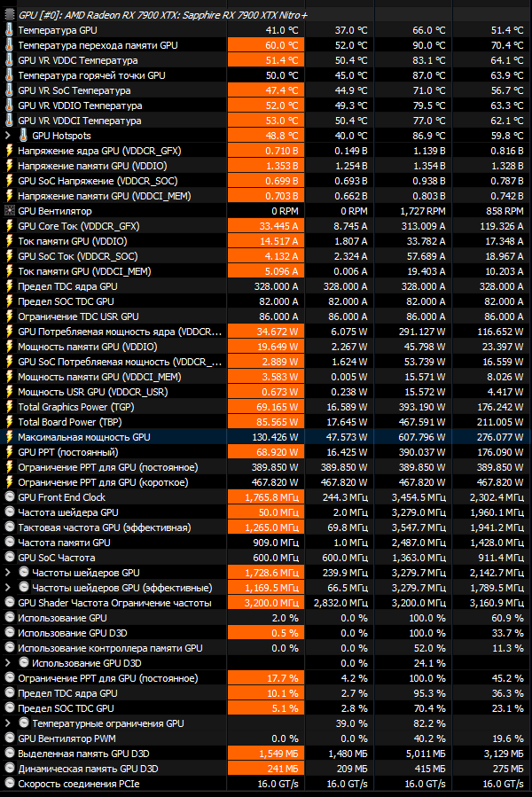Click gauge icon for Выделенная память GPU D3D

pos(9,754)
